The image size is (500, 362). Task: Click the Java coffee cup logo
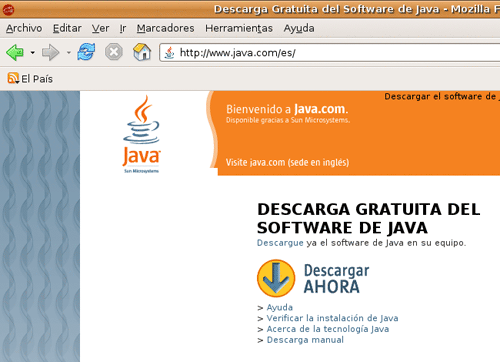click(142, 134)
